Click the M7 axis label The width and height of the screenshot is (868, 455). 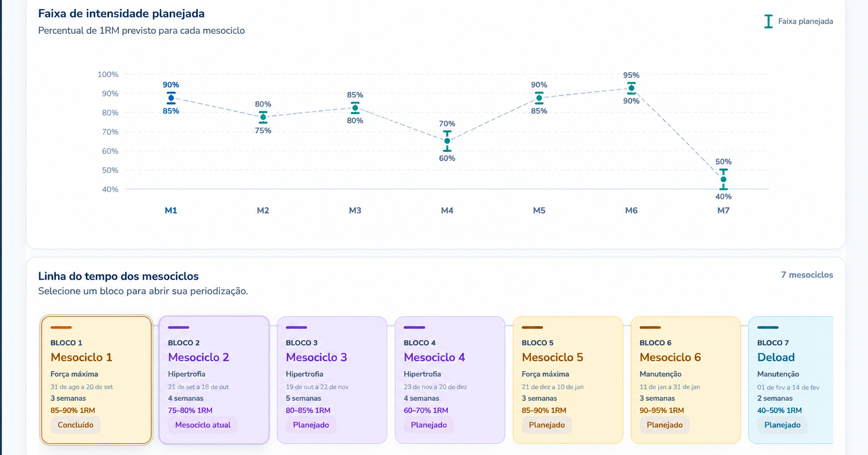pyautogui.click(x=723, y=210)
